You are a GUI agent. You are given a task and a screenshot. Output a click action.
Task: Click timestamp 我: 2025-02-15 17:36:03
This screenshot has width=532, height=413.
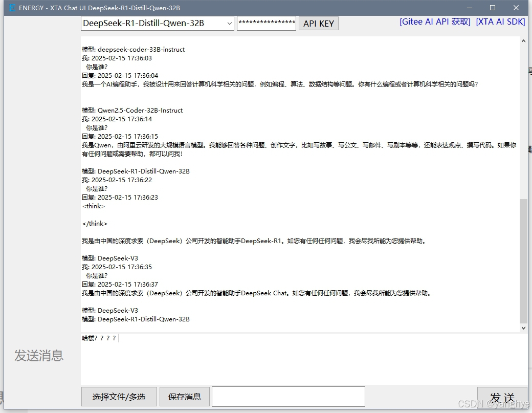pyautogui.click(x=117, y=58)
